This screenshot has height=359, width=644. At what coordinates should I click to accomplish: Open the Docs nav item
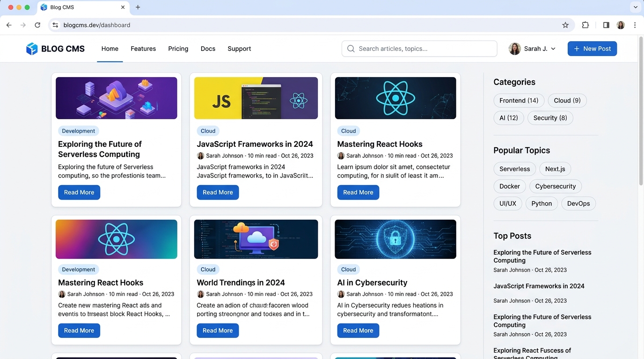208,49
